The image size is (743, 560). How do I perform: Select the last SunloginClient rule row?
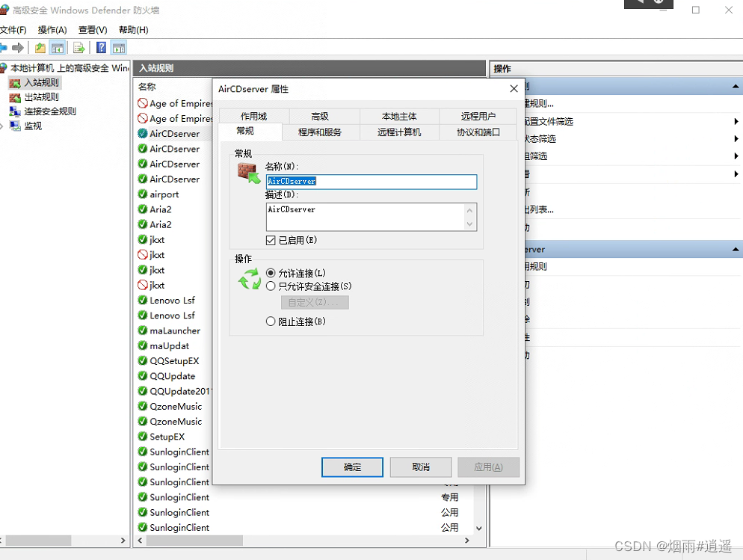[x=303, y=527]
